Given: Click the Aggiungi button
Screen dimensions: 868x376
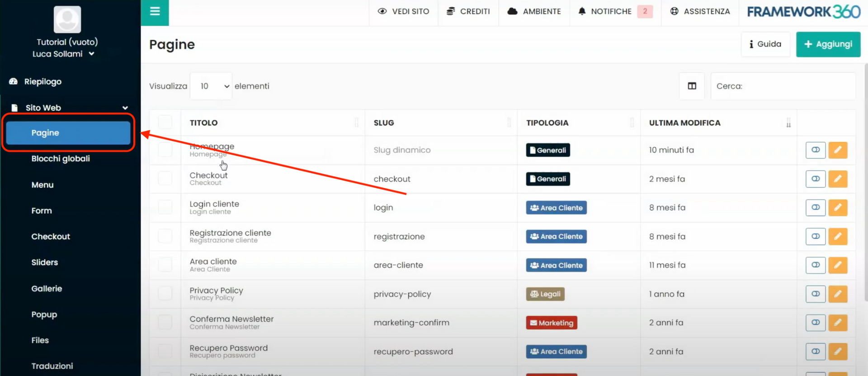Looking at the screenshot, I should click(828, 44).
